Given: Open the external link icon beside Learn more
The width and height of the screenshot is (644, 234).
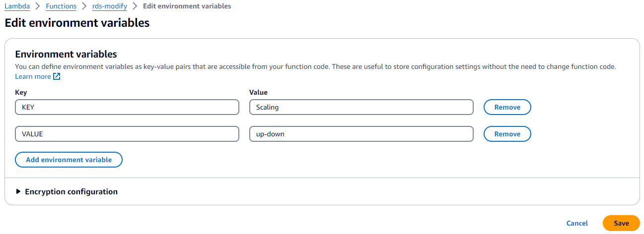Looking at the screenshot, I should pyautogui.click(x=57, y=77).
